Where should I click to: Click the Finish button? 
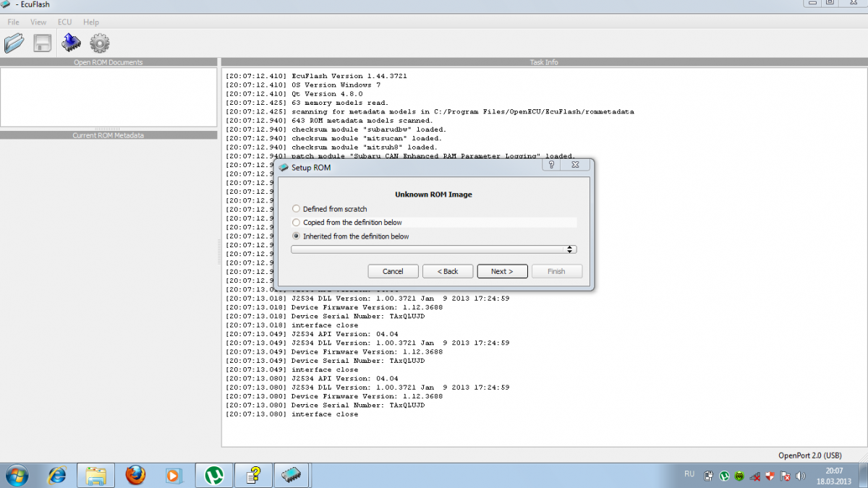(557, 271)
